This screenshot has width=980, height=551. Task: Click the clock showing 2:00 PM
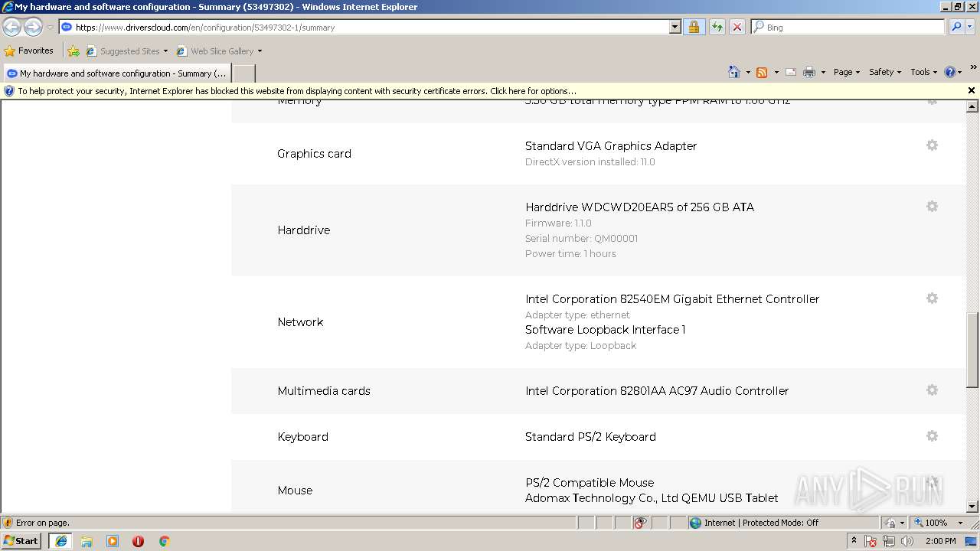tap(940, 541)
